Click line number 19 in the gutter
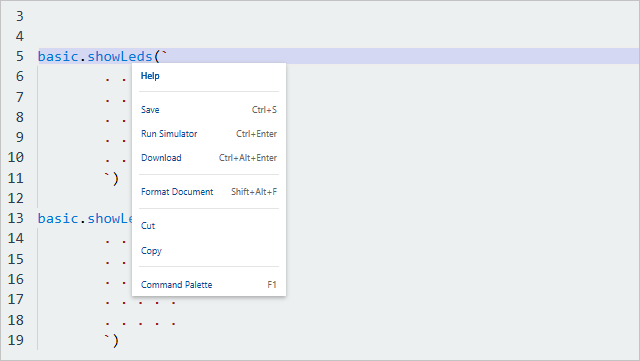This screenshot has height=361, width=640. click(16, 340)
